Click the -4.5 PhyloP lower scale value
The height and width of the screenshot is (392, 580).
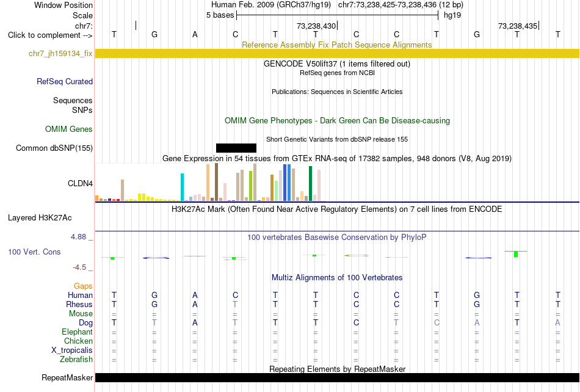79,267
